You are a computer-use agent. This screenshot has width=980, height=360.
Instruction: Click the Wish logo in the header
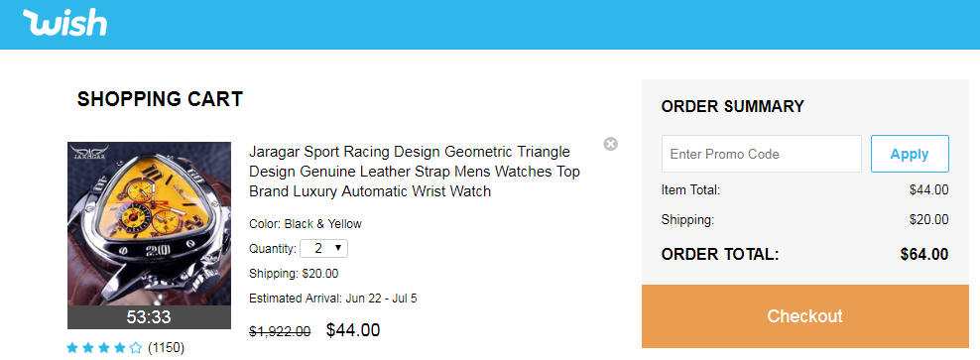65,23
